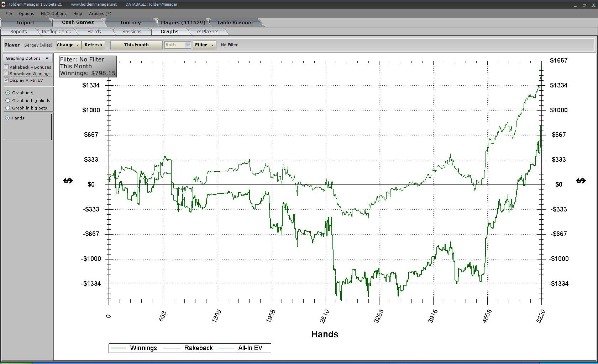Switch to the vs Players sub-tab
The height and width of the screenshot is (364, 598).
point(207,32)
